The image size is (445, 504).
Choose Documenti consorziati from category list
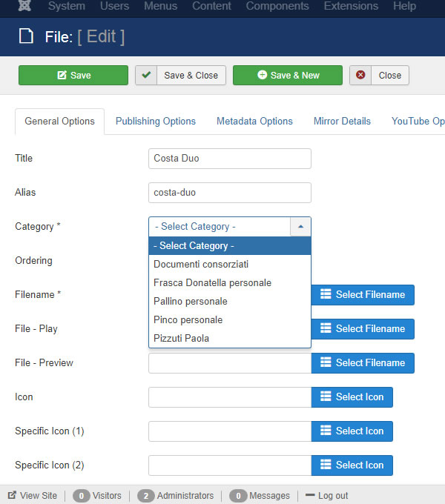click(x=200, y=264)
